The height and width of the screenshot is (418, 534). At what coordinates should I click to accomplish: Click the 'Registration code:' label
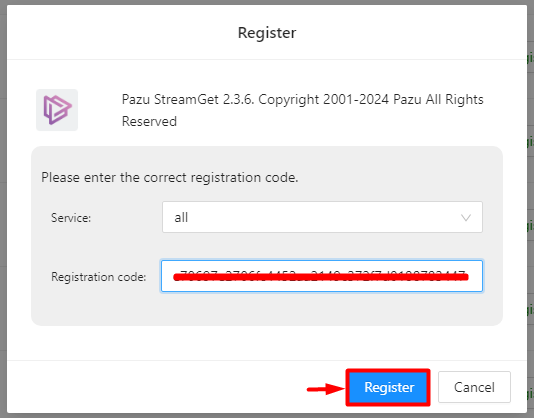pyautogui.click(x=98, y=277)
